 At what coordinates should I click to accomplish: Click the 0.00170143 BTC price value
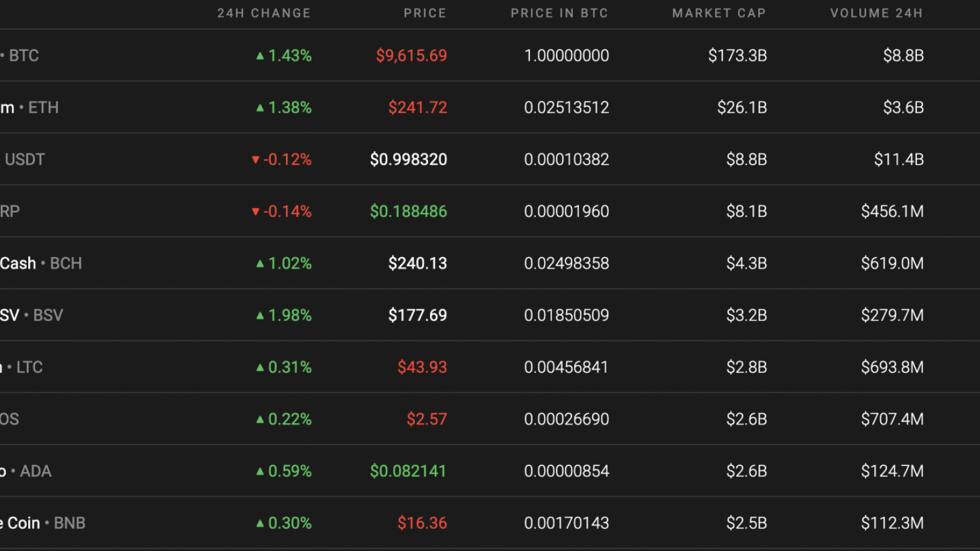click(567, 523)
